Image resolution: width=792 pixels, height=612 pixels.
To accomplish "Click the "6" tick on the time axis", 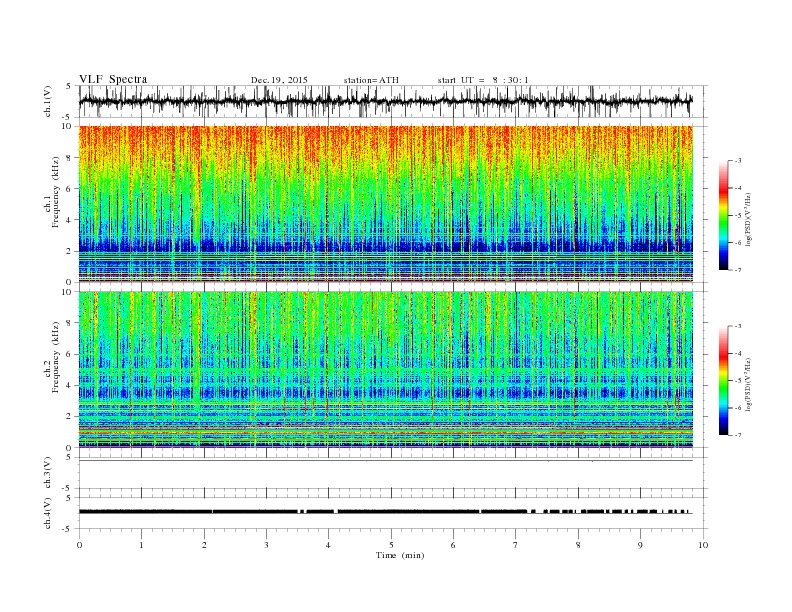I will tap(454, 545).
